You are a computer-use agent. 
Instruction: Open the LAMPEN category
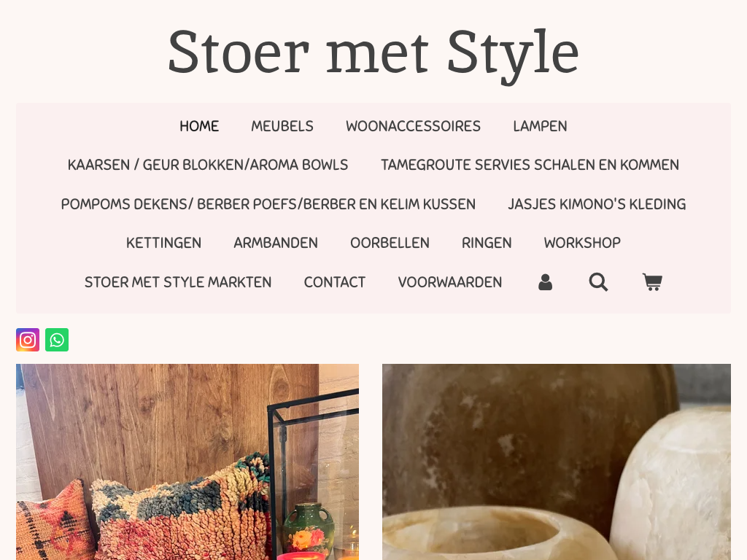click(x=540, y=126)
